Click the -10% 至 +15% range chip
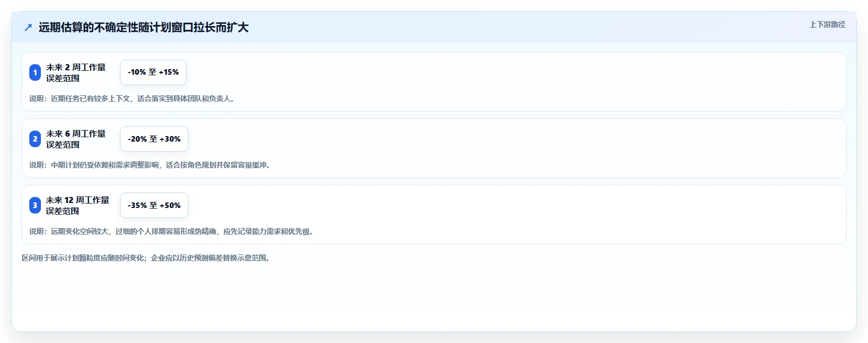The width and height of the screenshot is (868, 343). tap(153, 72)
